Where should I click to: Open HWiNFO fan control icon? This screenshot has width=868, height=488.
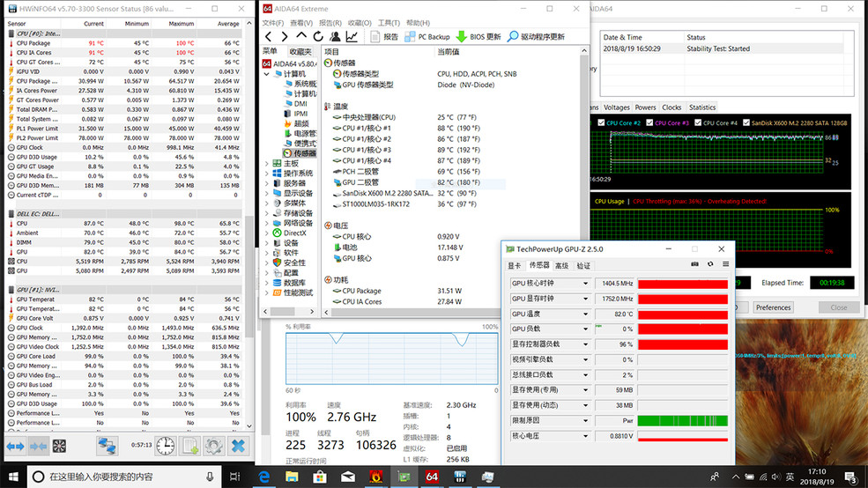tap(59, 446)
